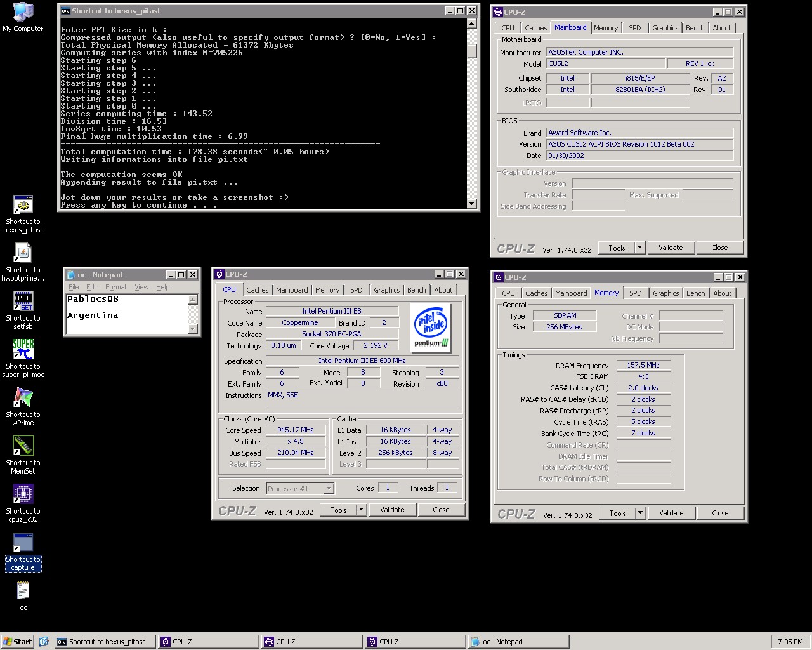The image size is (812, 650).
Task: Select the MemSet shortcut desktop icon
Action: (x=23, y=456)
